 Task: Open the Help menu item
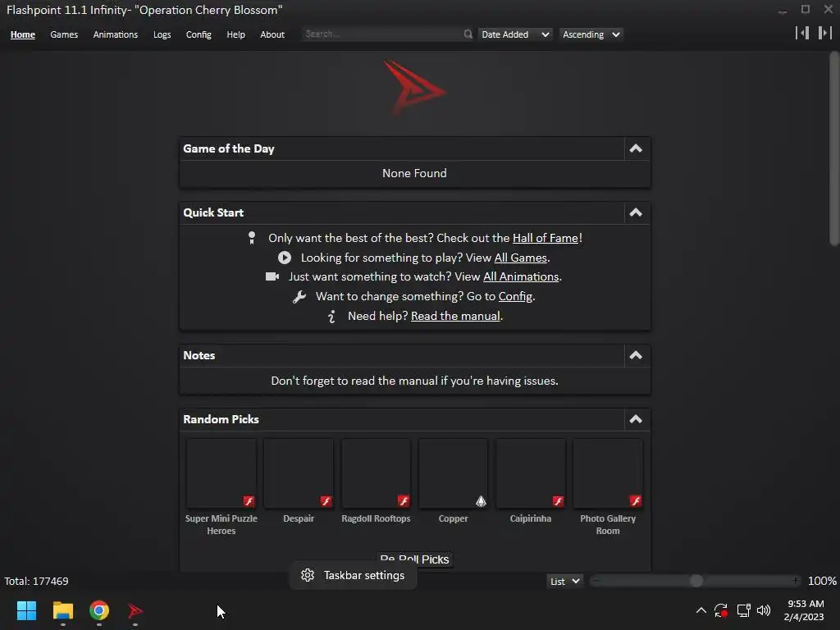point(235,34)
